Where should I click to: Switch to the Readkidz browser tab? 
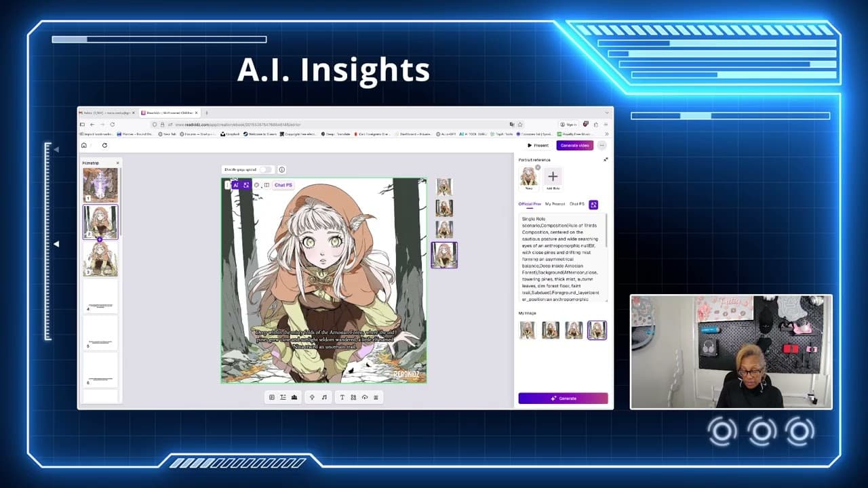(170, 113)
